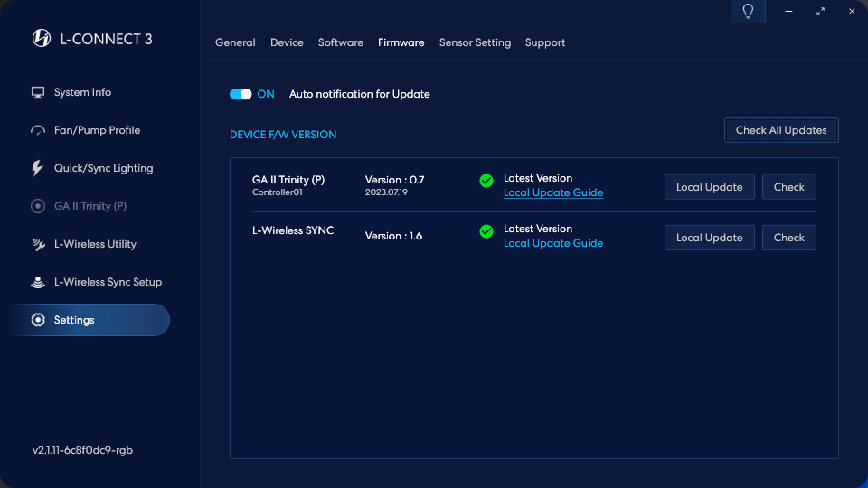Viewport: 868px width, 488px height.
Task: Click 'Version : 1.6' text
Action: click(x=393, y=236)
